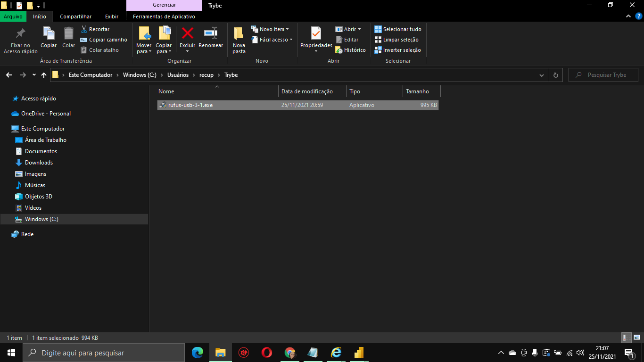This screenshot has height=362, width=644.
Task: Select all items with Selecionar tudo
Action: [x=398, y=29]
